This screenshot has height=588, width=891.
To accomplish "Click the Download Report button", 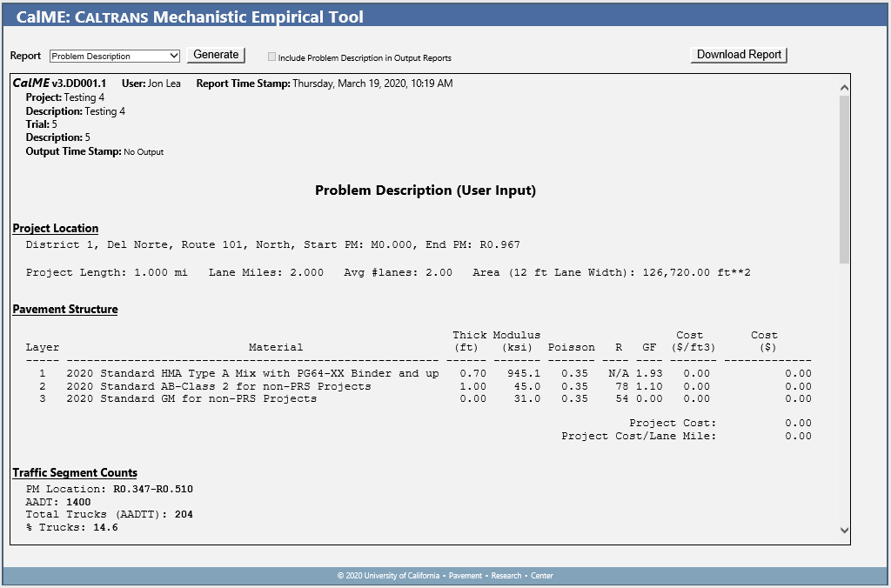I will (x=739, y=55).
